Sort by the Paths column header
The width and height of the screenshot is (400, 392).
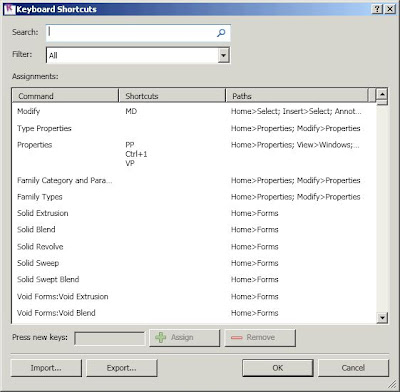(297, 96)
